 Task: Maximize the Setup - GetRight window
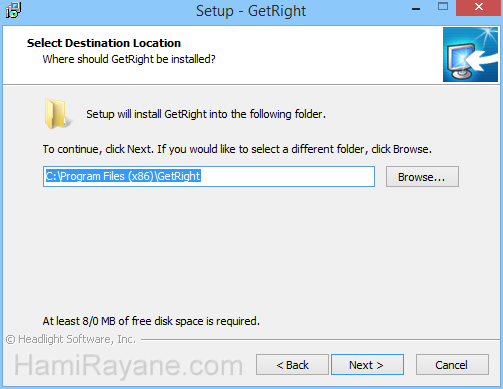pos(443,7)
